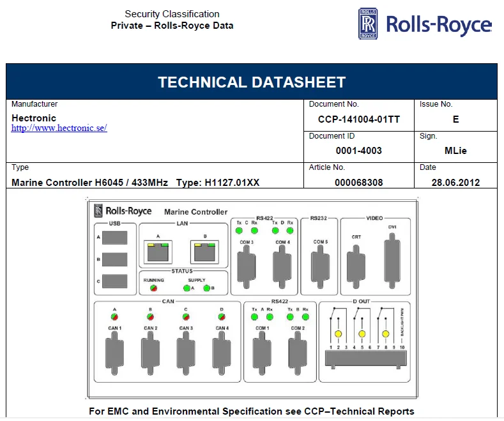Click the COM 1 connector
Screen dimensions: 504x421
pos(262,353)
